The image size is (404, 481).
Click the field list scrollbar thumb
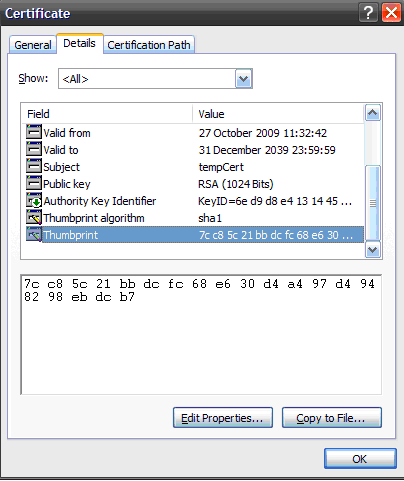point(373,203)
